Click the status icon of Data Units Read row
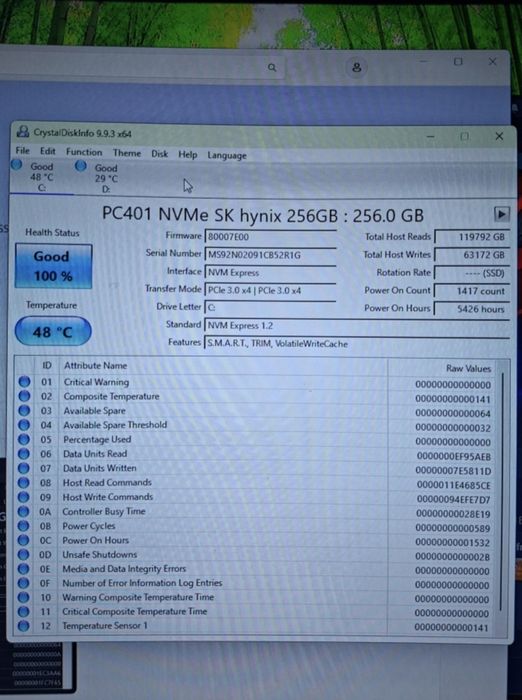The height and width of the screenshot is (700, 522). click(x=24, y=454)
